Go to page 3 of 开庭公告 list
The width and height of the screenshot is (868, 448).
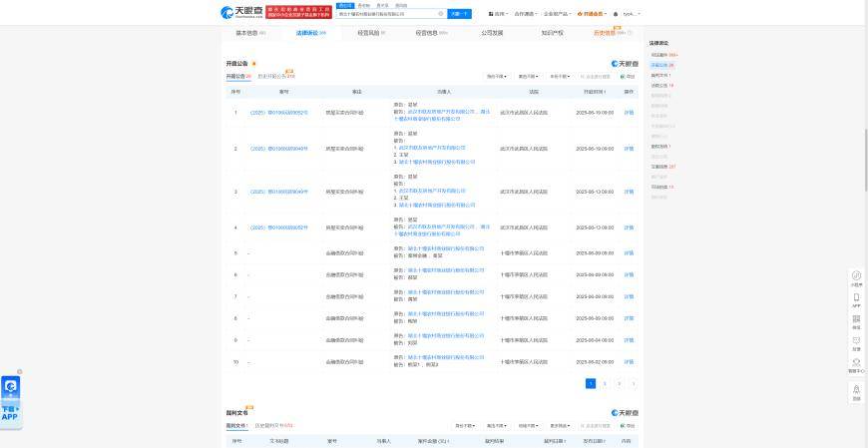coord(620,383)
